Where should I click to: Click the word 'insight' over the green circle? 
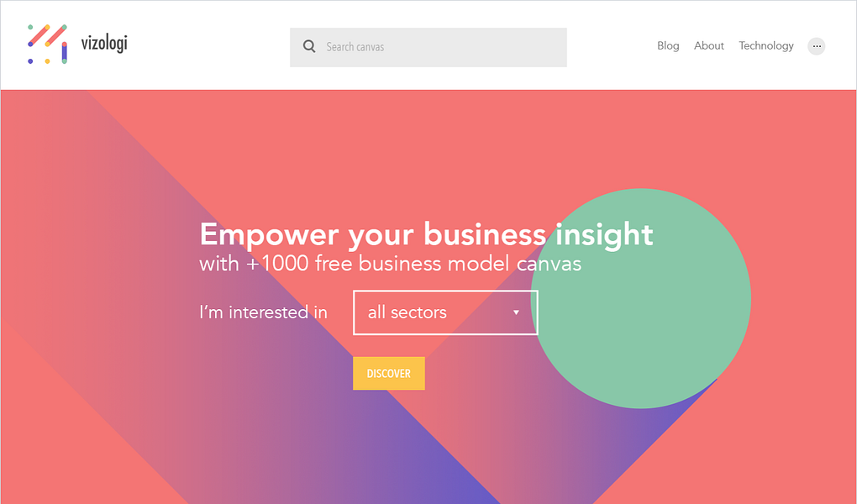(604, 235)
